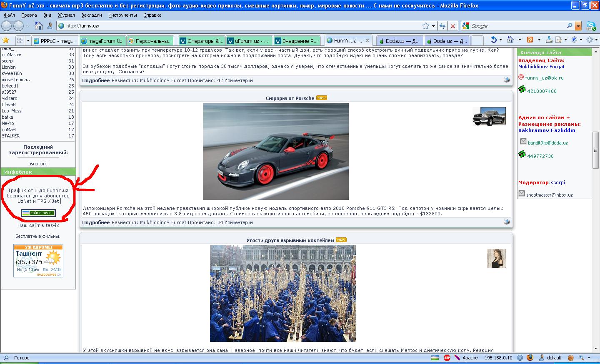Click the page vertical scrollbar thumb

click(596, 150)
